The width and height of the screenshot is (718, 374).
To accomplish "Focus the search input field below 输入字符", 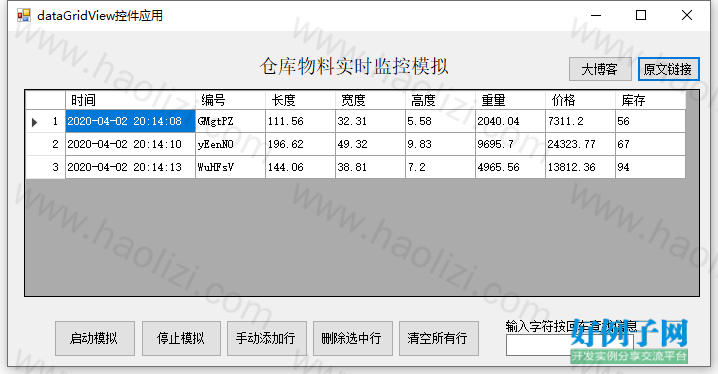I will point(570,345).
